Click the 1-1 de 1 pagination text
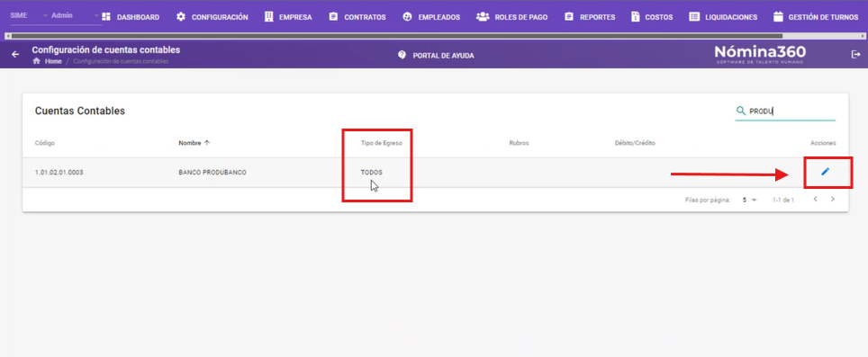The height and width of the screenshot is (357, 868). click(783, 200)
